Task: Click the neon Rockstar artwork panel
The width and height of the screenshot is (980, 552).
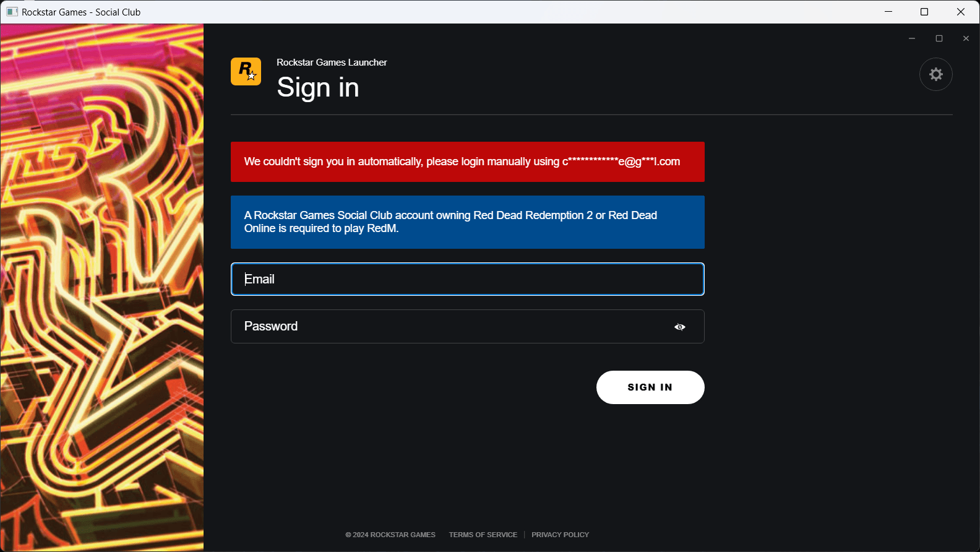Action: [x=102, y=287]
